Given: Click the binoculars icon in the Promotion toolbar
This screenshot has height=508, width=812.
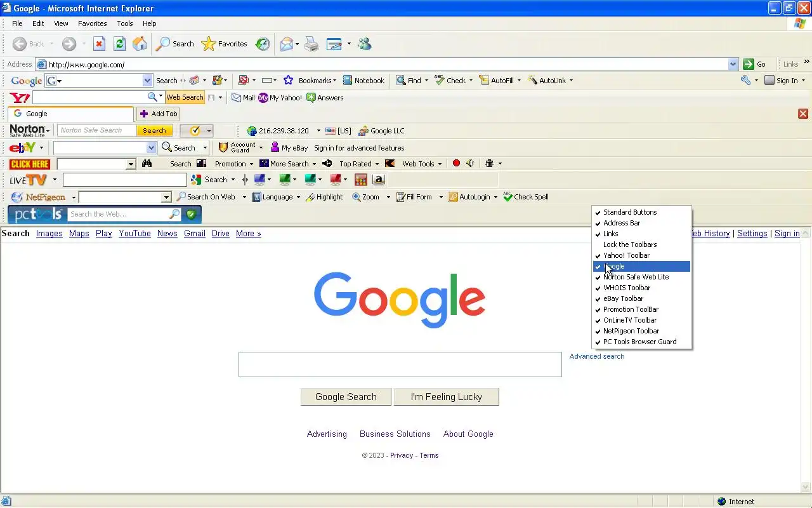Looking at the screenshot, I should 147,164.
